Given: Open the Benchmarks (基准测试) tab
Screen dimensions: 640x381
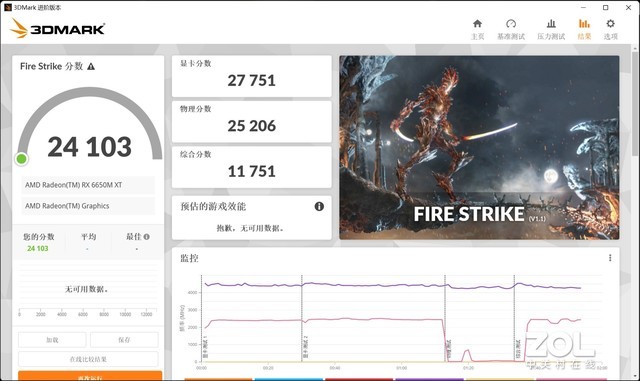Looking at the screenshot, I should (511, 29).
